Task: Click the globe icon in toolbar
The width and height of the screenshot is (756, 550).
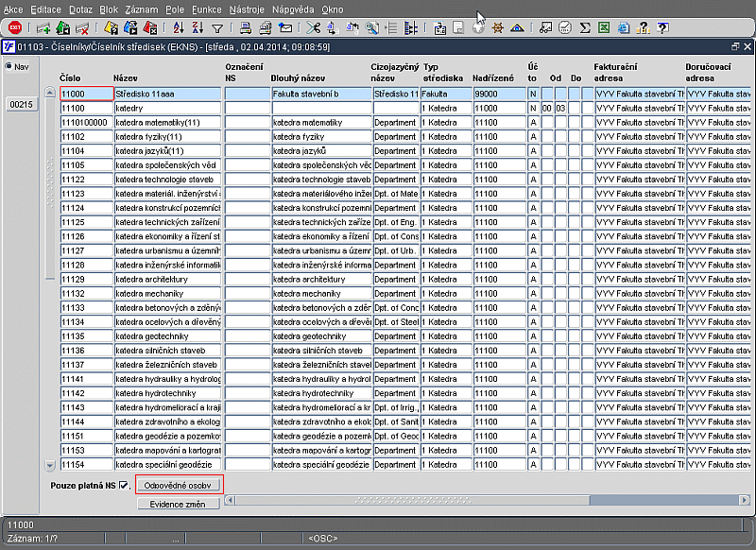Action: click(478, 28)
